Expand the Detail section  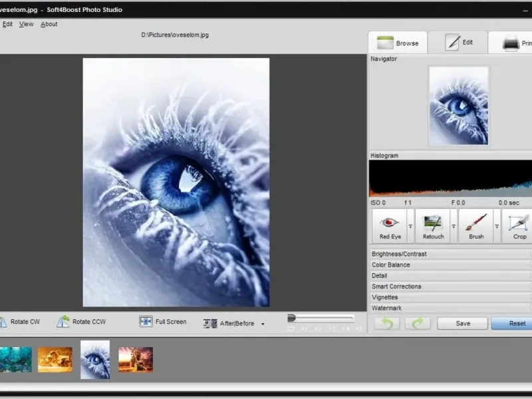pyautogui.click(x=450, y=275)
